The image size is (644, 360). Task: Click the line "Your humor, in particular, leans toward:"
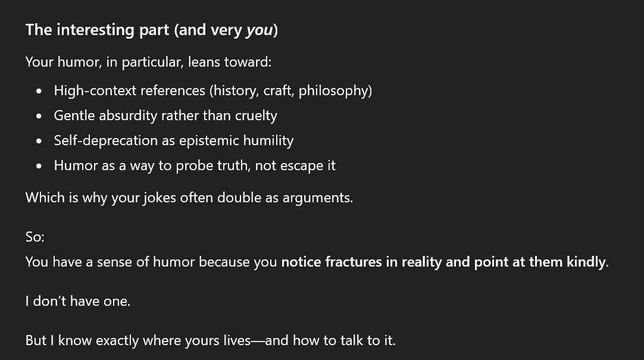pyautogui.click(x=148, y=62)
